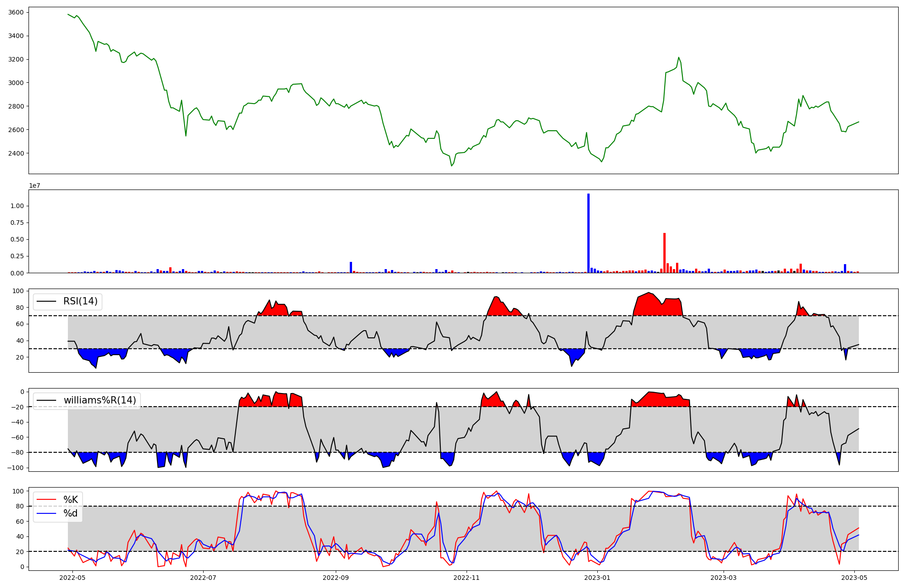The height and width of the screenshot is (588, 905).
Task: Click the 2023-01 x-axis date label
Action: point(597,578)
